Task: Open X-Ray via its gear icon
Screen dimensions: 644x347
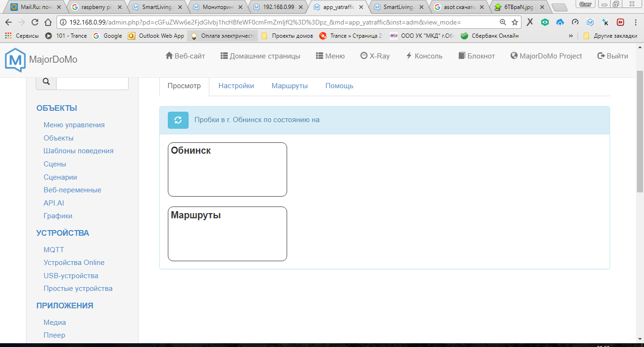Action: [363, 55]
